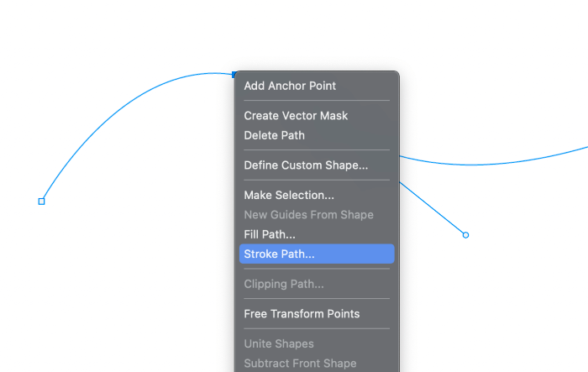Click the Unite Shapes menu entry
The height and width of the screenshot is (372, 588).
(279, 343)
